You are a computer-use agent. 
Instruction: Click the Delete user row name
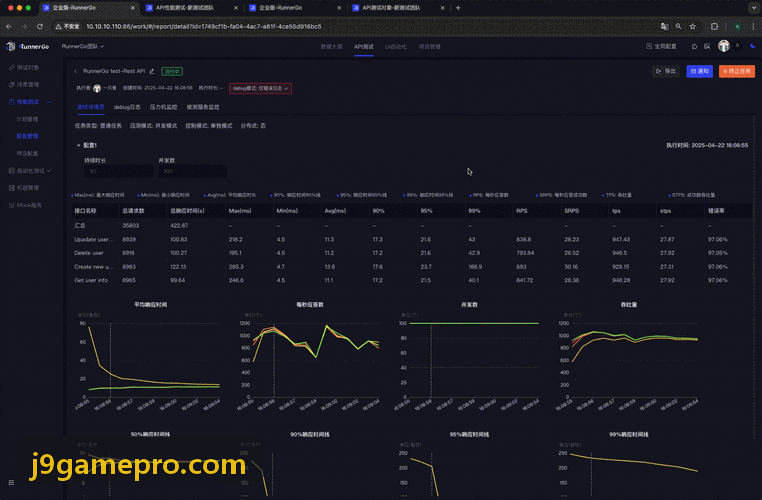pyautogui.click(x=89, y=253)
